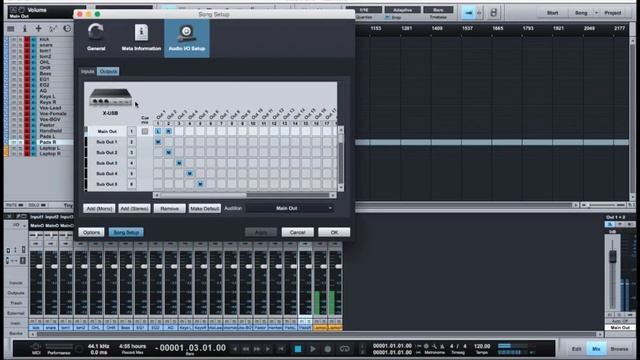This screenshot has width=640, height=360.
Task: Click the timebase clock icon in track toolbar
Action: coord(67,29)
